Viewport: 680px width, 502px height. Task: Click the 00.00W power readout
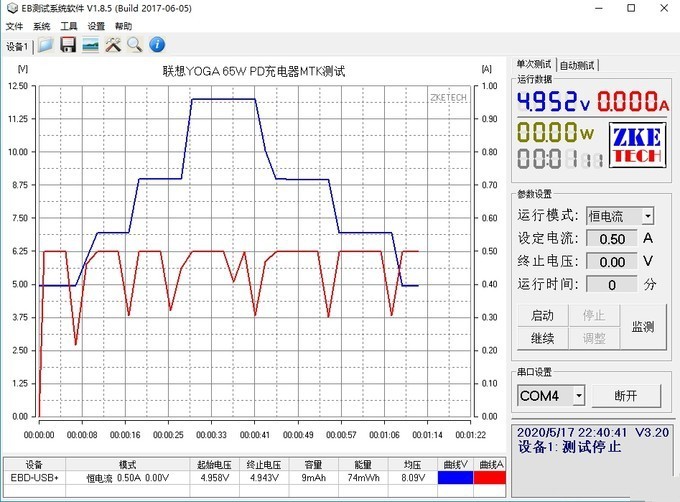[555, 132]
